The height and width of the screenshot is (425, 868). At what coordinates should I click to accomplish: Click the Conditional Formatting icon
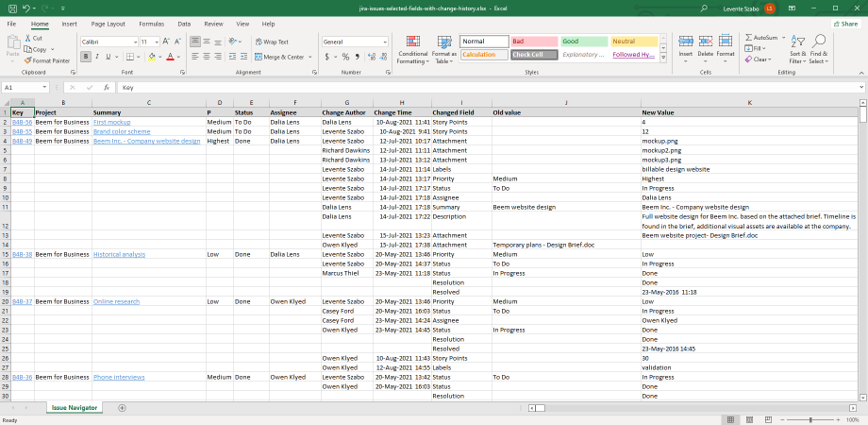412,42
